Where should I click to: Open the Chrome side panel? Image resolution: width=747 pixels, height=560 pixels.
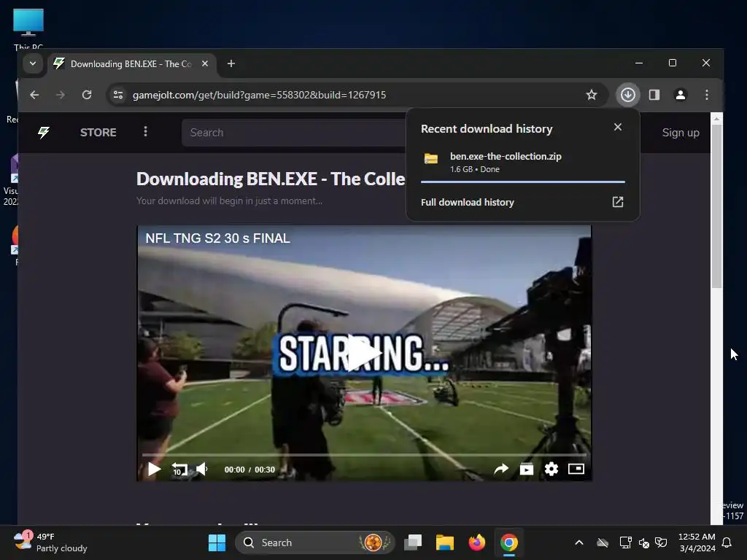(654, 95)
